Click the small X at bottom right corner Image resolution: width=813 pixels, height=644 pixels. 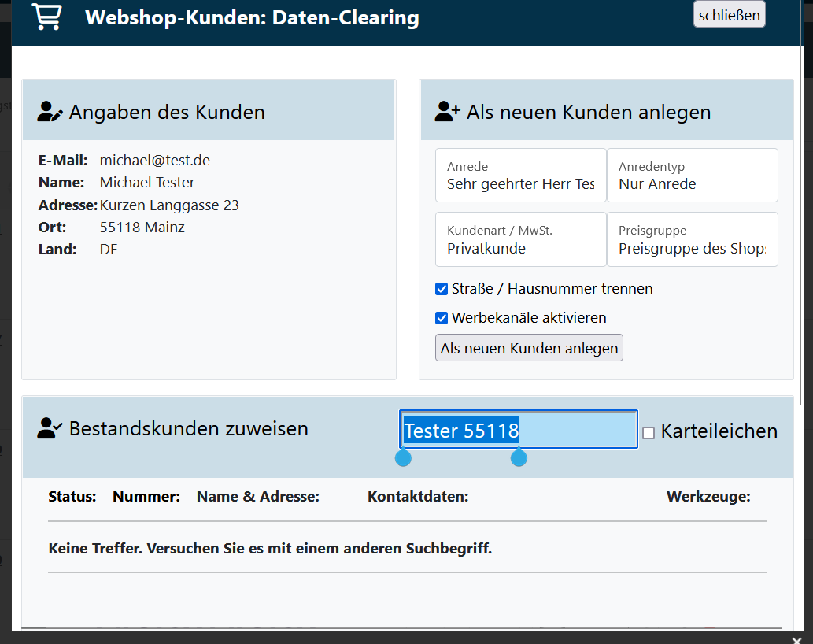tap(796, 639)
